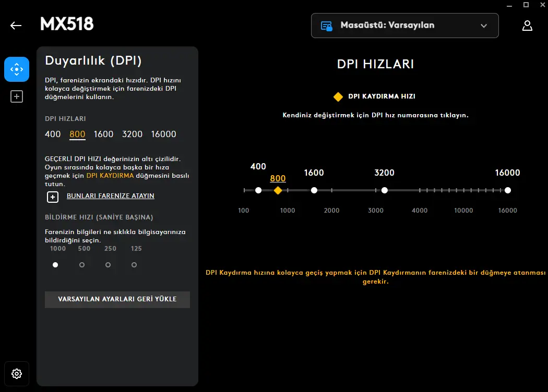Click yellow diamond DPI KAYDIRMA HIZI legend
The width and height of the screenshot is (548, 392).
[338, 96]
